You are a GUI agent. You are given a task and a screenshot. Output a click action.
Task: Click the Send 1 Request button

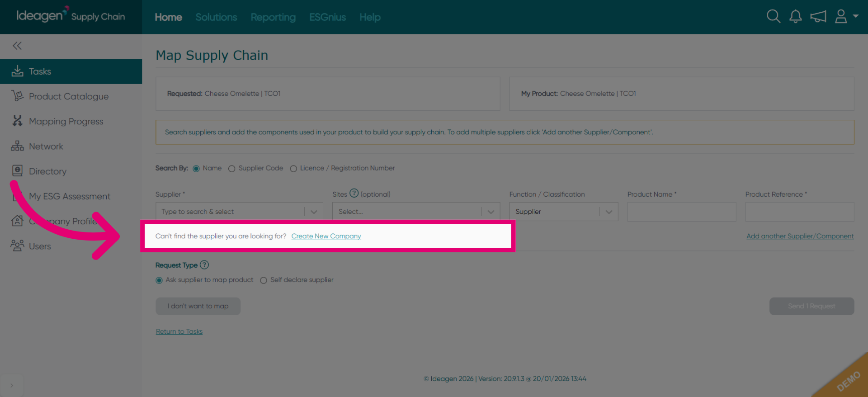click(x=811, y=306)
